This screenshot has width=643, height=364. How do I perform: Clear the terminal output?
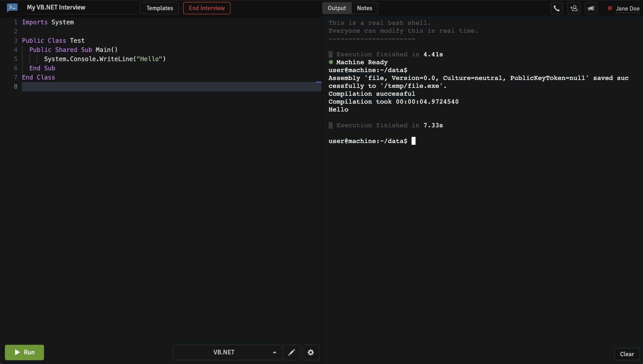pos(627,354)
